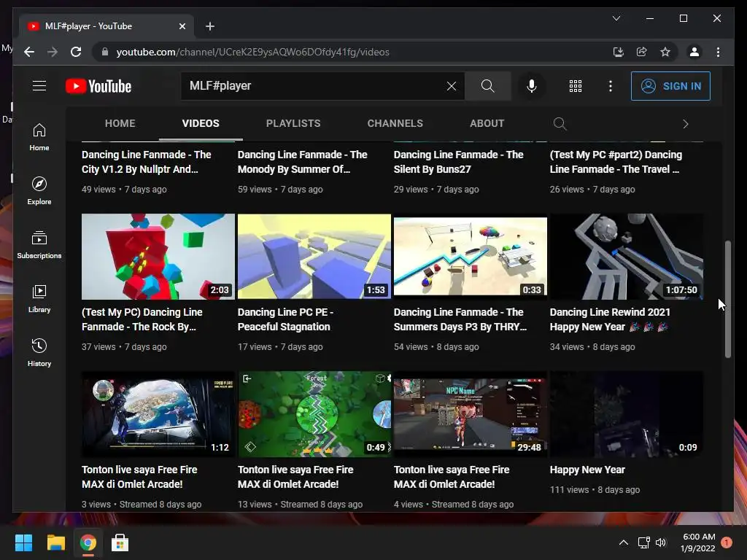Image resolution: width=747 pixels, height=560 pixels.
Task: Open the Chrome profile icon
Action: click(694, 52)
